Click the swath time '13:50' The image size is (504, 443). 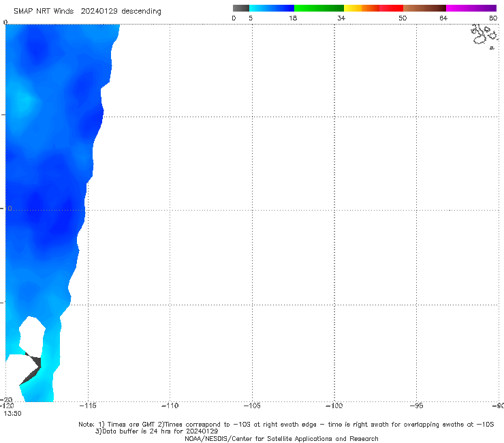(x=12, y=414)
